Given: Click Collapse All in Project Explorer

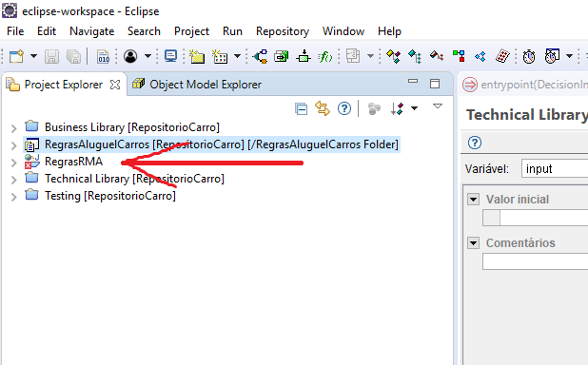Looking at the screenshot, I should (301, 108).
